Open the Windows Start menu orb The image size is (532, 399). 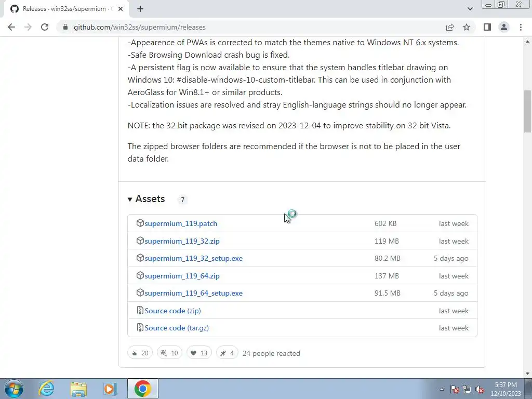14,389
